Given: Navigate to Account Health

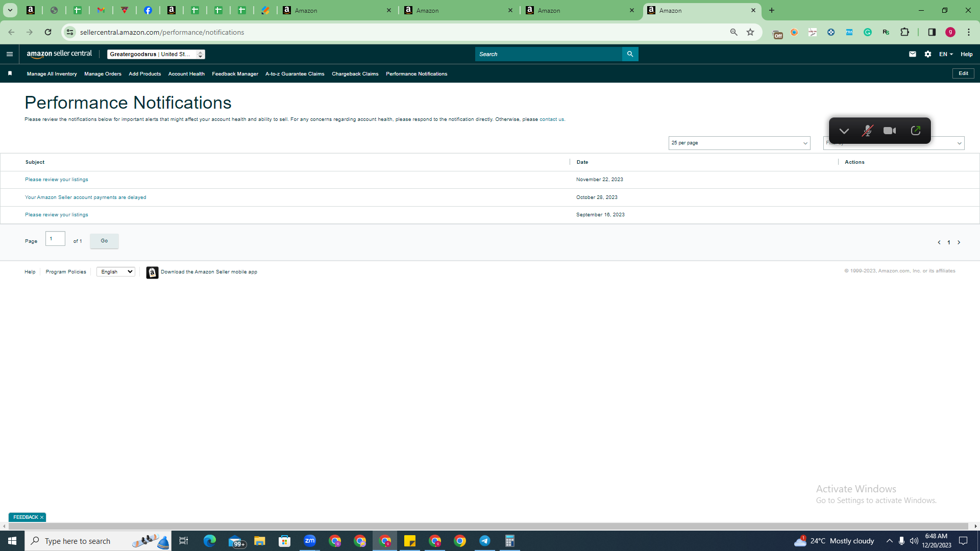Looking at the screenshot, I should [186, 74].
